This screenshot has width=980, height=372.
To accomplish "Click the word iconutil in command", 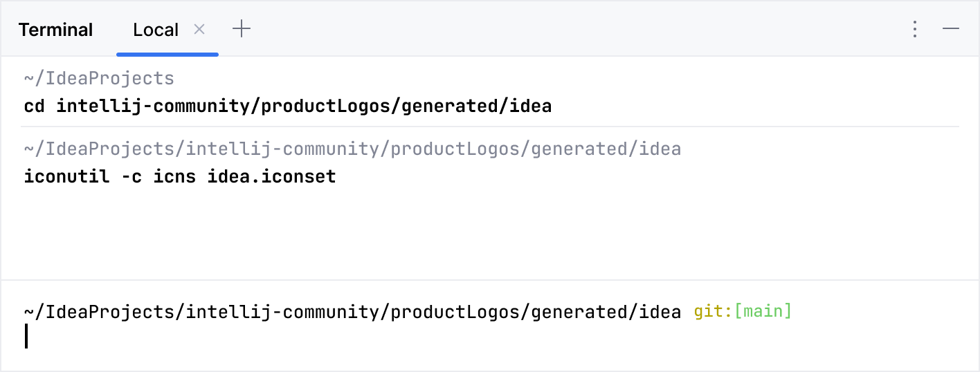I will click(66, 177).
